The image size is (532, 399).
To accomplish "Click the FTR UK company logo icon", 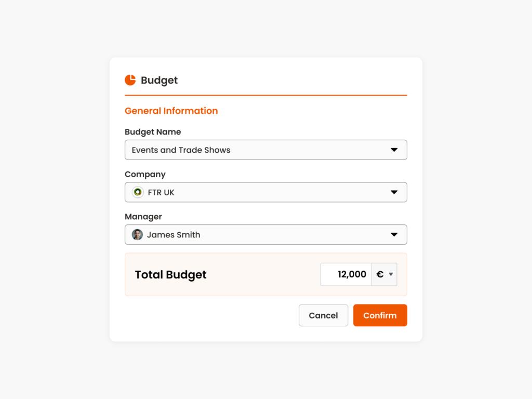I will point(138,192).
